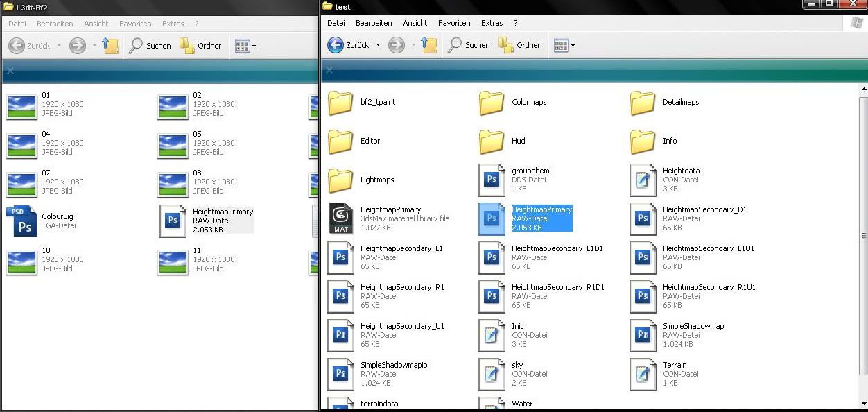Click the Up folder icon in test window

point(429,45)
